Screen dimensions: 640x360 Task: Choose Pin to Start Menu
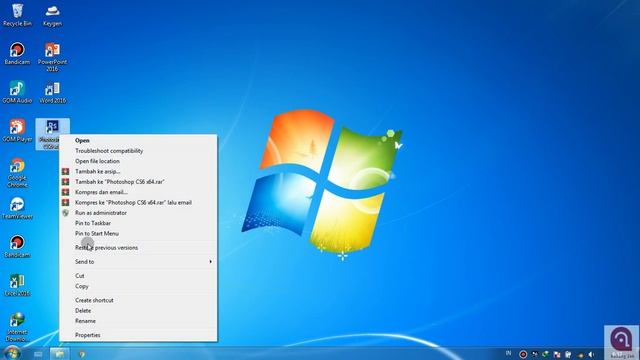138,233
